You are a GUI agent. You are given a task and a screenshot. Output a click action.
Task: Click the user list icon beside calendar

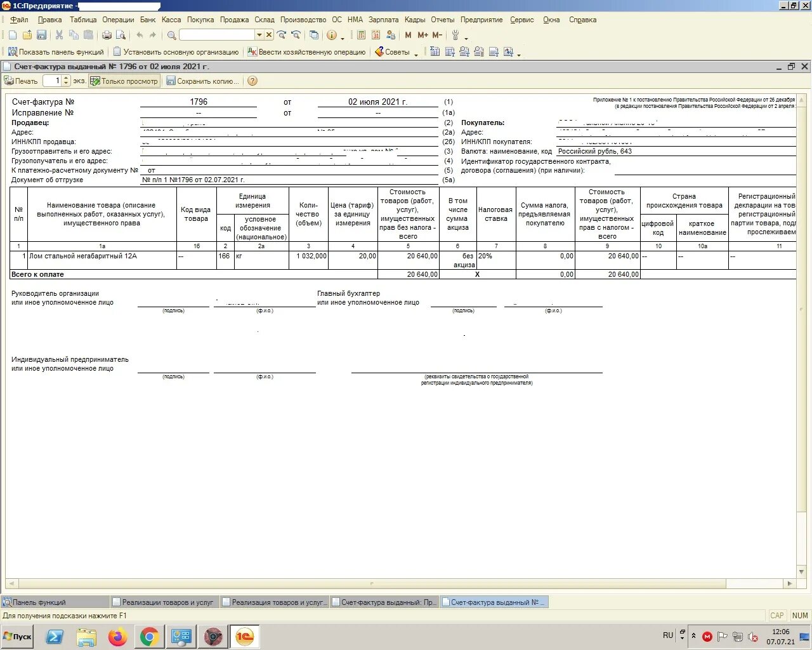390,36
